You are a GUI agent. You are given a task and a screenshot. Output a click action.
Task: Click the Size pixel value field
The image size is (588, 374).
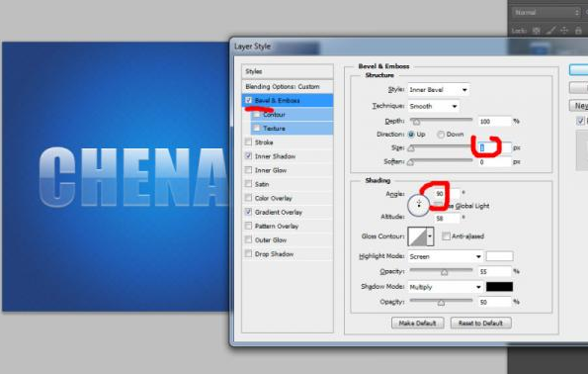click(x=495, y=148)
